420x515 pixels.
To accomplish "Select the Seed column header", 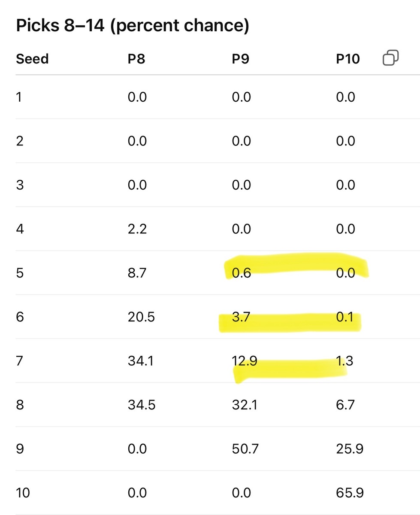I will [32, 59].
